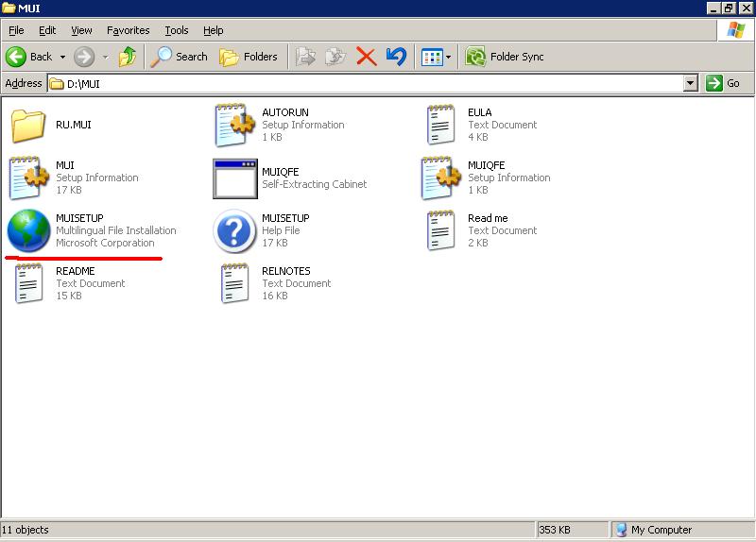Open the Tools menu
Viewport: 756px width, 542px height.
(176, 30)
